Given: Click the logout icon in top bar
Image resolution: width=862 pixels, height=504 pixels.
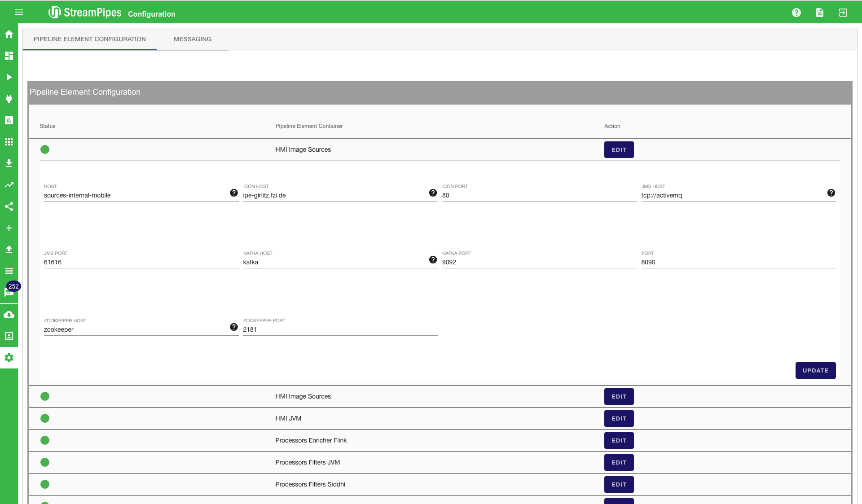Looking at the screenshot, I should pyautogui.click(x=843, y=13).
